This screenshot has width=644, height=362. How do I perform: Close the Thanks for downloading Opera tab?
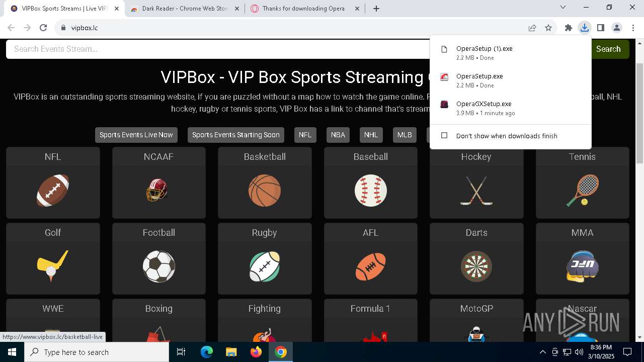(357, 9)
